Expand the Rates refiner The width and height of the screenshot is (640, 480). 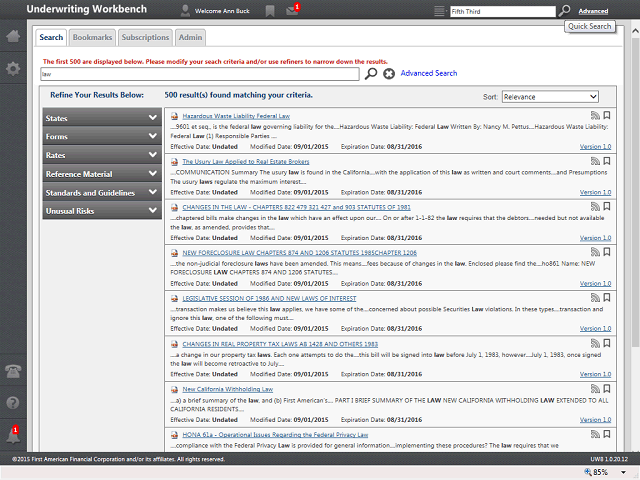point(102,155)
